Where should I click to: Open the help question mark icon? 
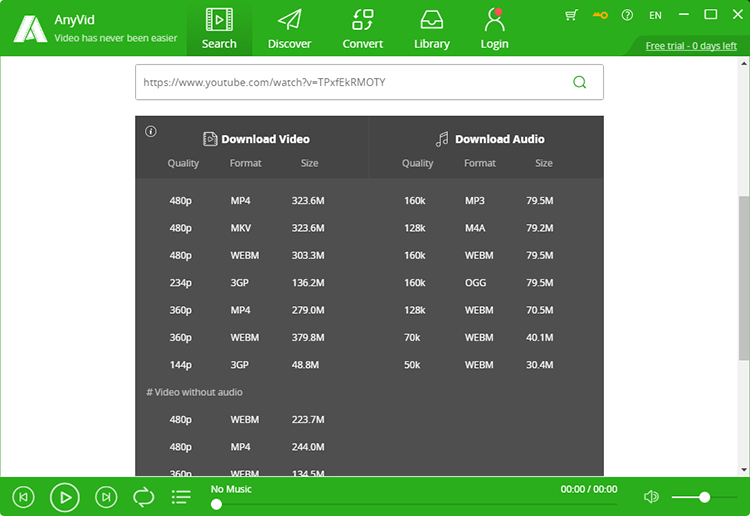627,15
